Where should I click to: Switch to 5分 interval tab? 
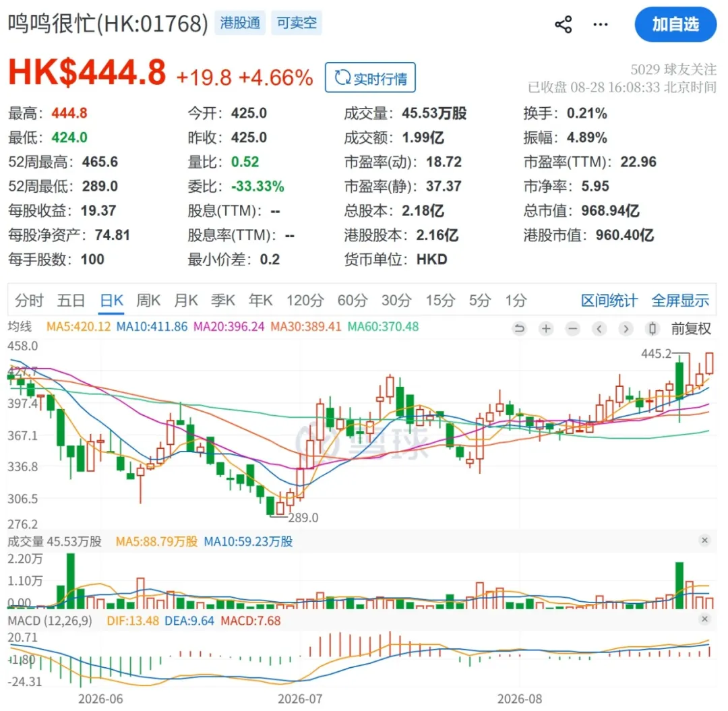pos(480,301)
